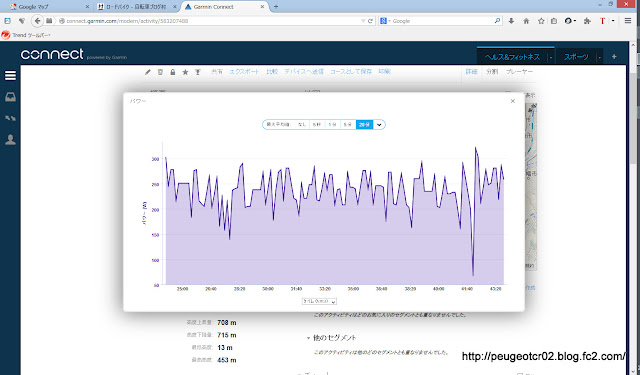Image resolution: width=640 pixels, height=375 pixels.
Task: Open the hamburger menu in the Connect sidebar
Action: pos(10,75)
